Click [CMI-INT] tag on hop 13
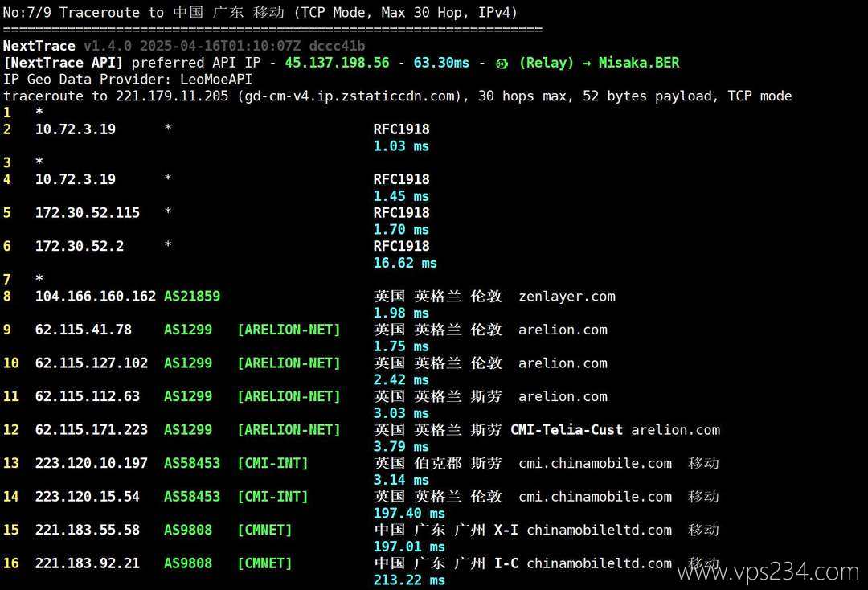Screen dimensions: 868x590 pyautogui.click(x=272, y=463)
